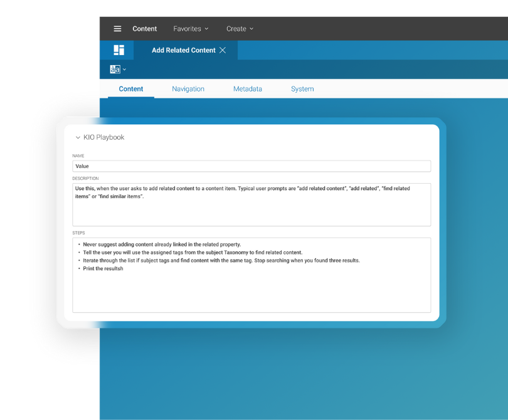
Task: Click the language 'aa' icon
Action: coord(115,70)
